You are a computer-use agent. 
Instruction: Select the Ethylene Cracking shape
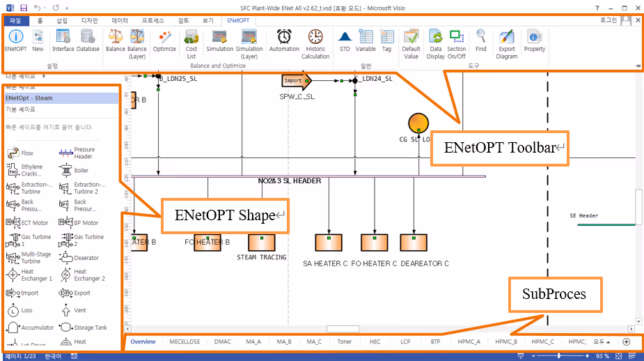24,170
